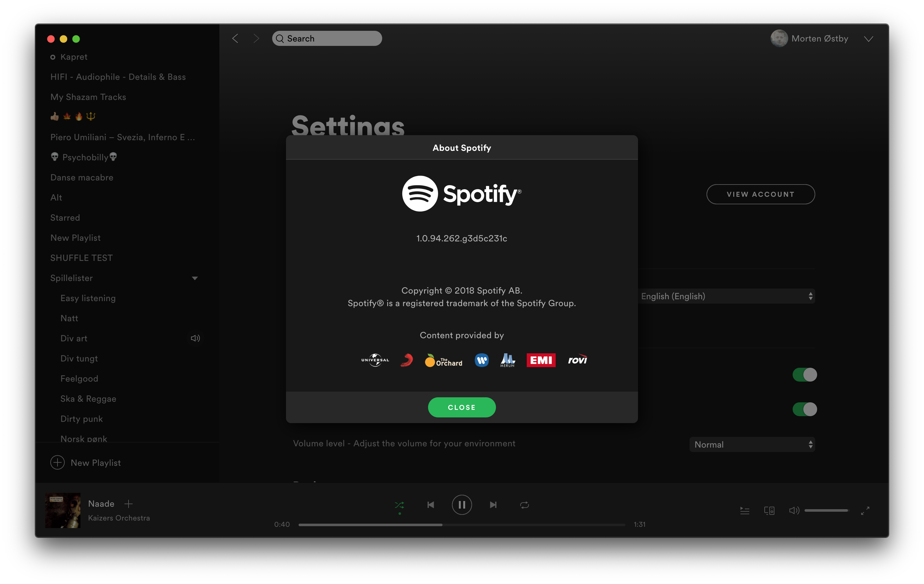Turn off the lower green toggle switch
This screenshot has width=924, height=584.
coord(805,409)
